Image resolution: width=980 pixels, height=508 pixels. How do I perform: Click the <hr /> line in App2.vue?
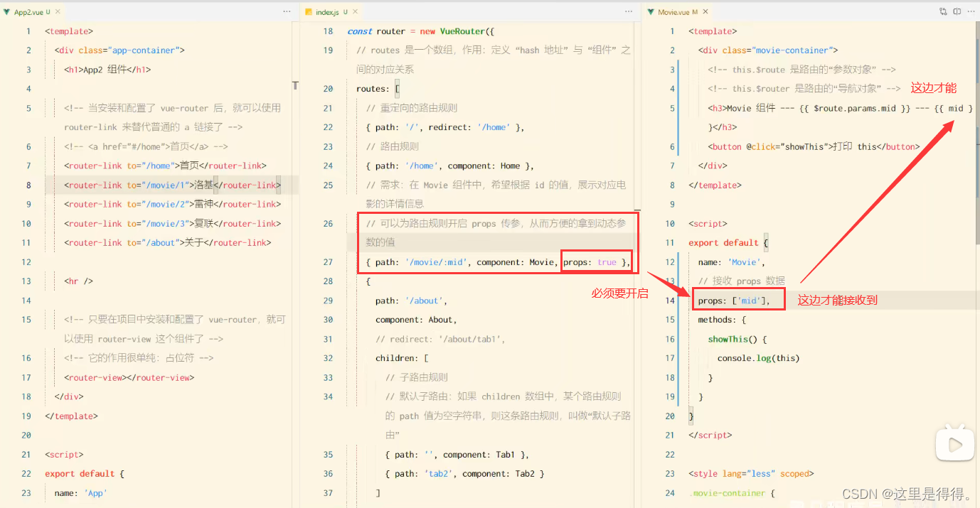click(x=78, y=281)
